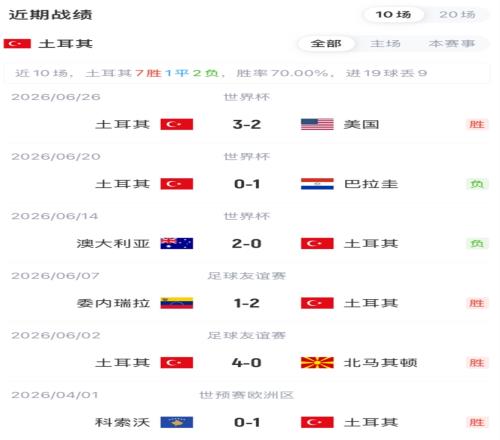500x440 pixels.
Task: Click the USA flag icon
Action: click(317, 124)
